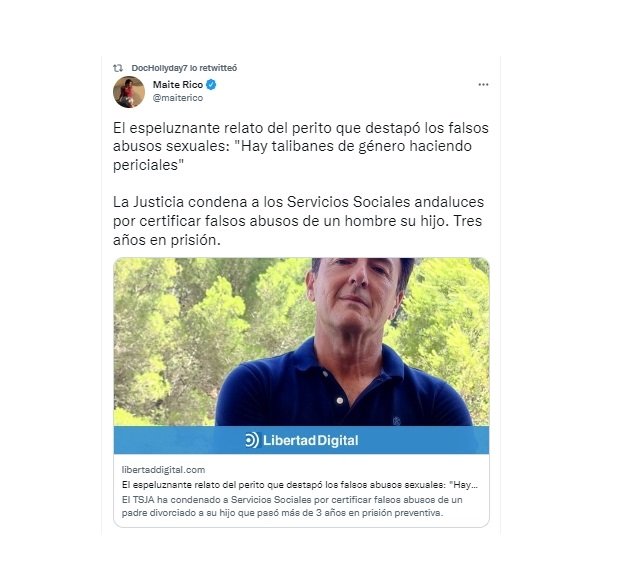Open the Maite Rico display name
Screen dimensions: 620x577
[178, 85]
